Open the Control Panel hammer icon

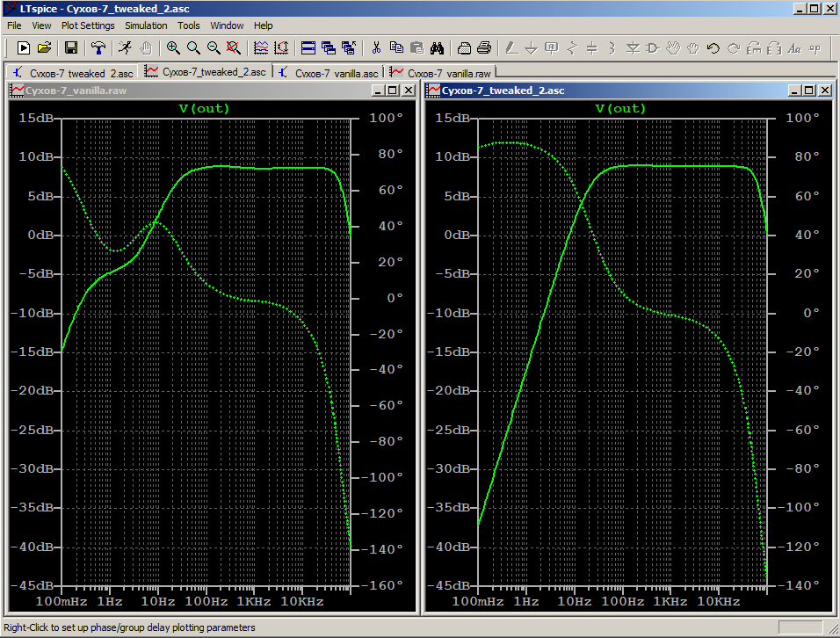coord(98,48)
